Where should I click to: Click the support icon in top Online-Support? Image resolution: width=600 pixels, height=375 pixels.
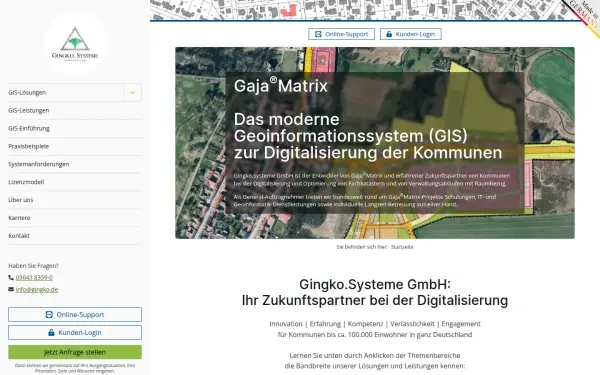click(x=318, y=34)
